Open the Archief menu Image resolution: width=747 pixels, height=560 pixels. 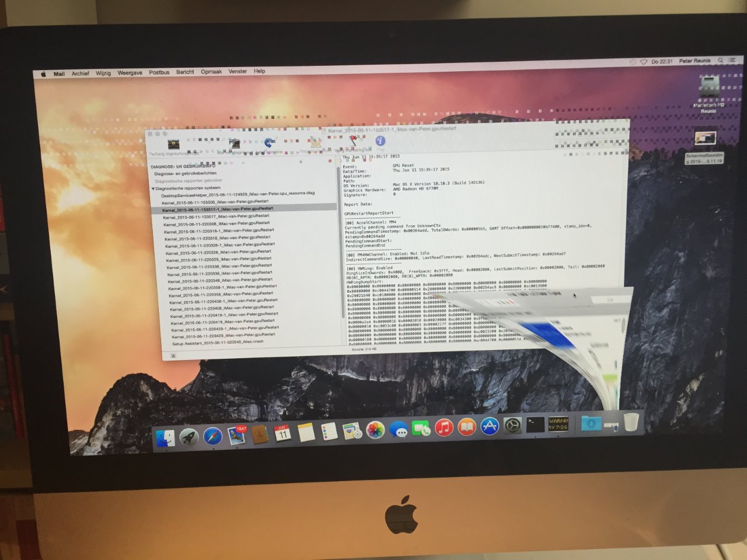(81, 73)
